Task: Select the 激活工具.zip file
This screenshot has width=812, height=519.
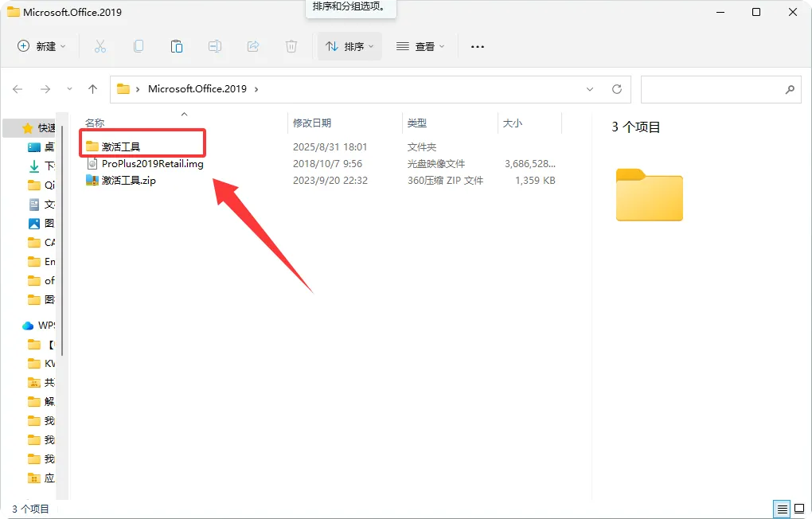Action: pyautogui.click(x=129, y=180)
